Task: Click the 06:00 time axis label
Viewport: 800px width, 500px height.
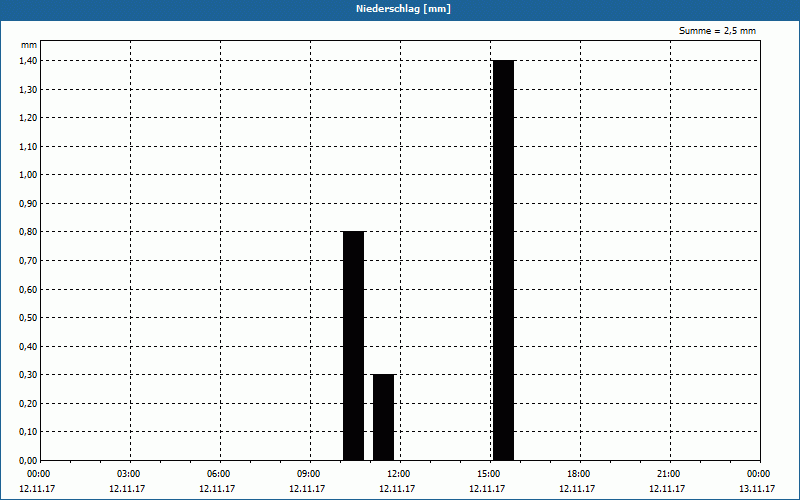Action: pyautogui.click(x=220, y=474)
